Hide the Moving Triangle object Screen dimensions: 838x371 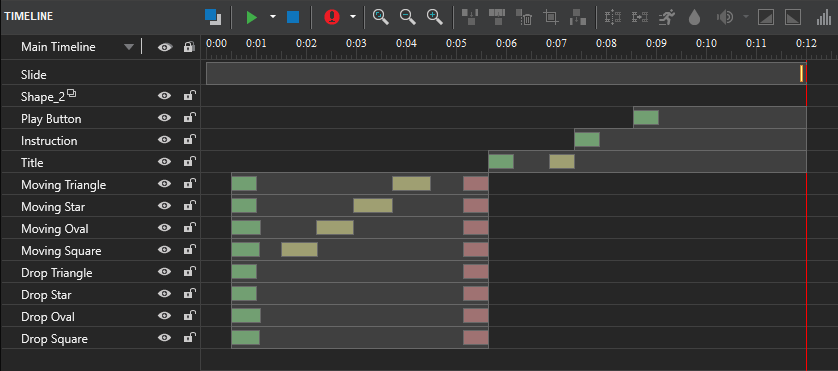click(x=165, y=184)
